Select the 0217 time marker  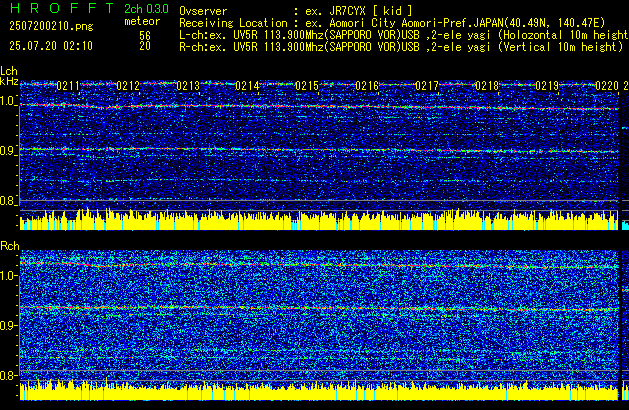click(427, 86)
